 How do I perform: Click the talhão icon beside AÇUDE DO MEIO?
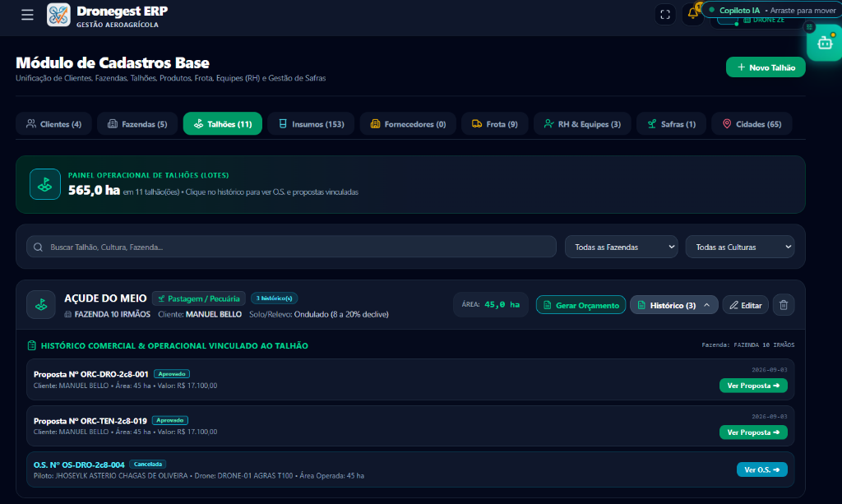point(41,305)
